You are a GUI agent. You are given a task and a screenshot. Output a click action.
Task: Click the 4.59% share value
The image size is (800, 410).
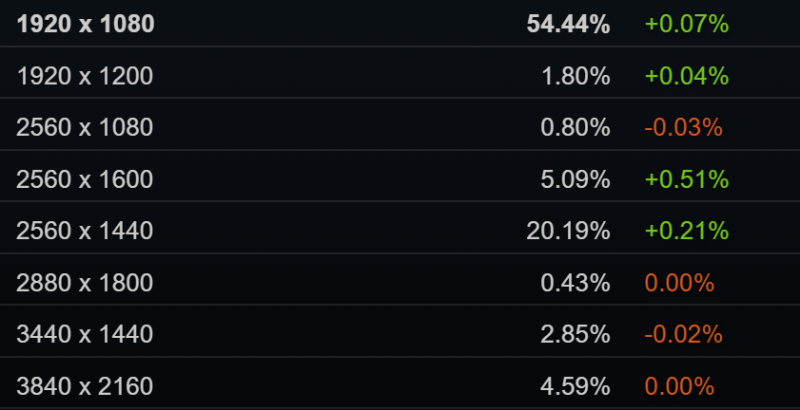click(x=574, y=386)
